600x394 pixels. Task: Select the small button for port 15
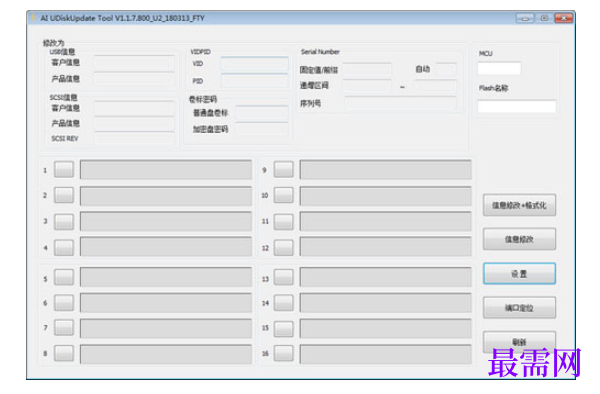[284, 328]
